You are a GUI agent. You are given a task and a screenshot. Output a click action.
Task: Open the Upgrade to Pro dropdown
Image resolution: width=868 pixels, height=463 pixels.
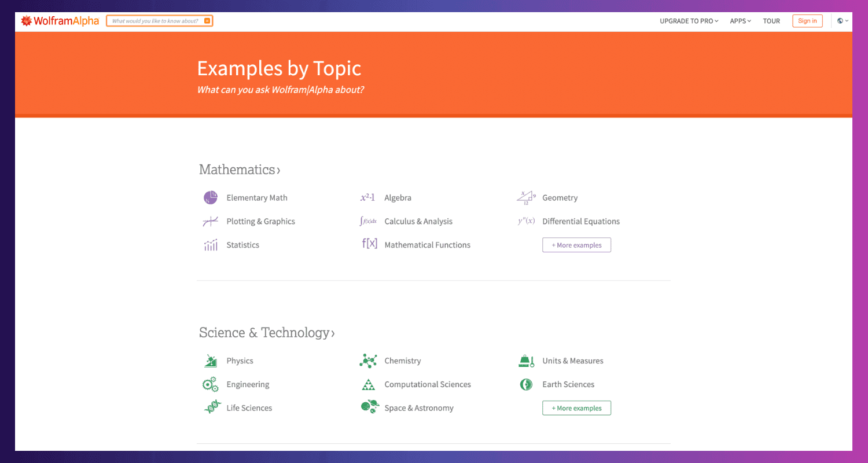coord(689,21)
